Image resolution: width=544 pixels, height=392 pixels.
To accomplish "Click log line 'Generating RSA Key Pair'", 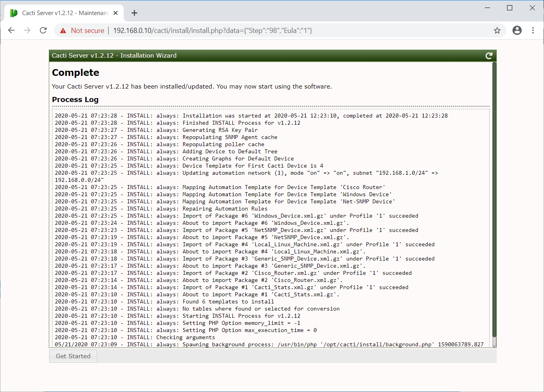I will coord(156,130).
